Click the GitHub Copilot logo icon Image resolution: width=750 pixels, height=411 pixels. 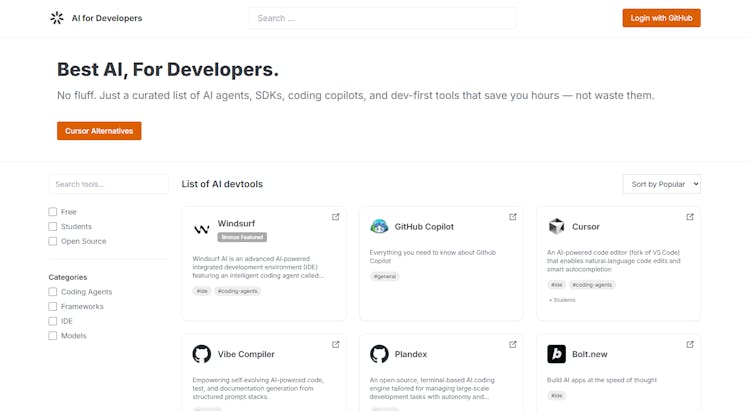tap(379, 227)
